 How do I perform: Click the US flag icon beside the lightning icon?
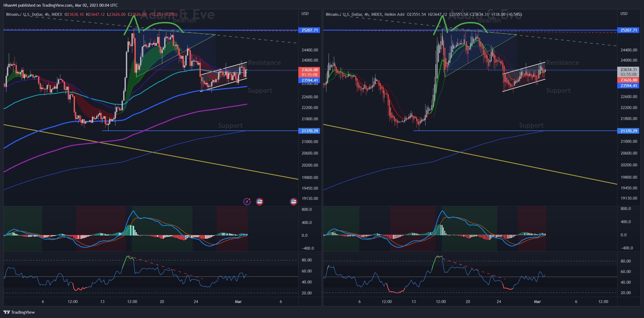[x=259, y=201]
